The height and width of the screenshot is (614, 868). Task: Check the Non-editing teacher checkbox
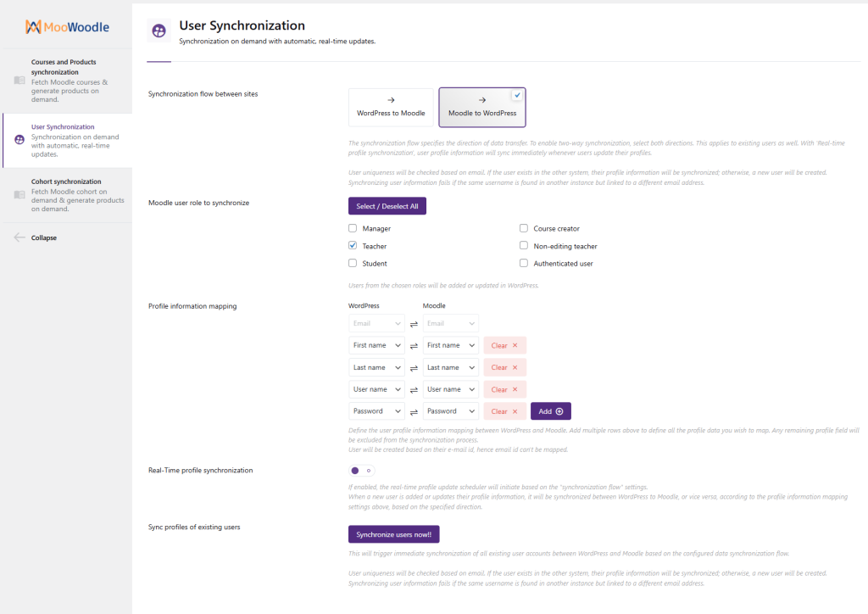pos(524,246)
